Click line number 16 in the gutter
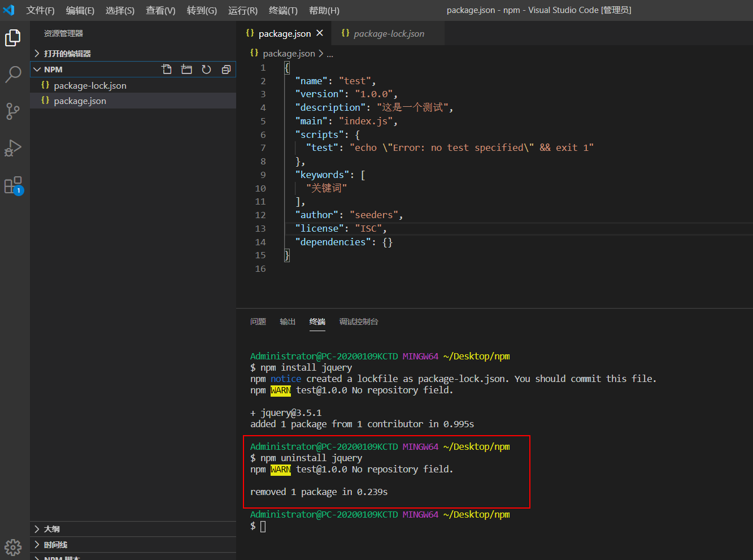The width and height of the screenshot is (753, 560). pyautogui.click(x=260, y=268)
